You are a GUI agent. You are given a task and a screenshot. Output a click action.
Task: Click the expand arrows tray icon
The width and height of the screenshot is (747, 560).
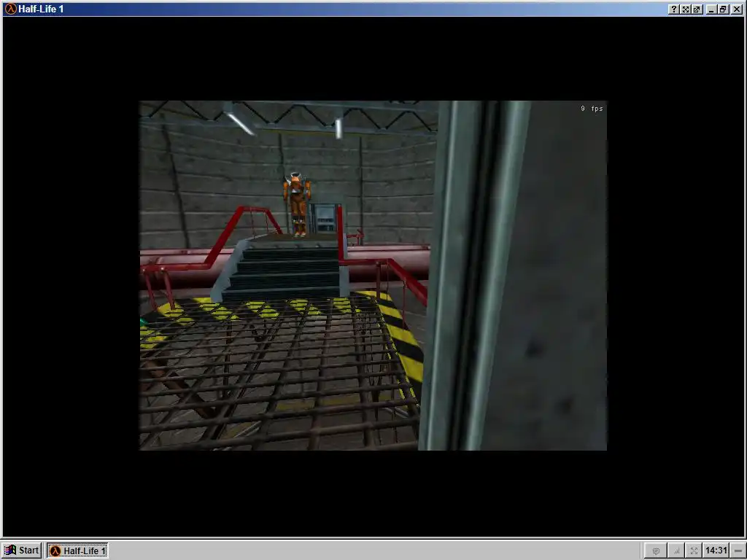click(x=694, y=551)
